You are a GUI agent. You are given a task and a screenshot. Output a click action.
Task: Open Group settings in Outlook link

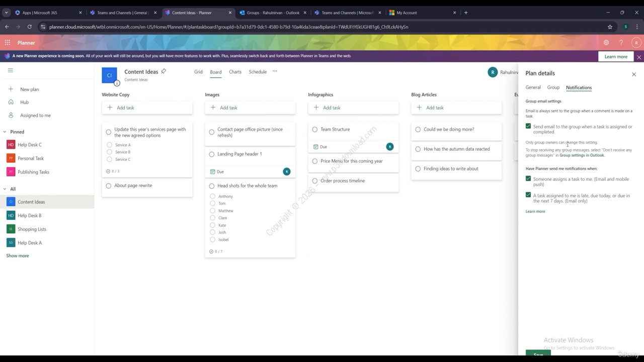(x=582, y=155)
